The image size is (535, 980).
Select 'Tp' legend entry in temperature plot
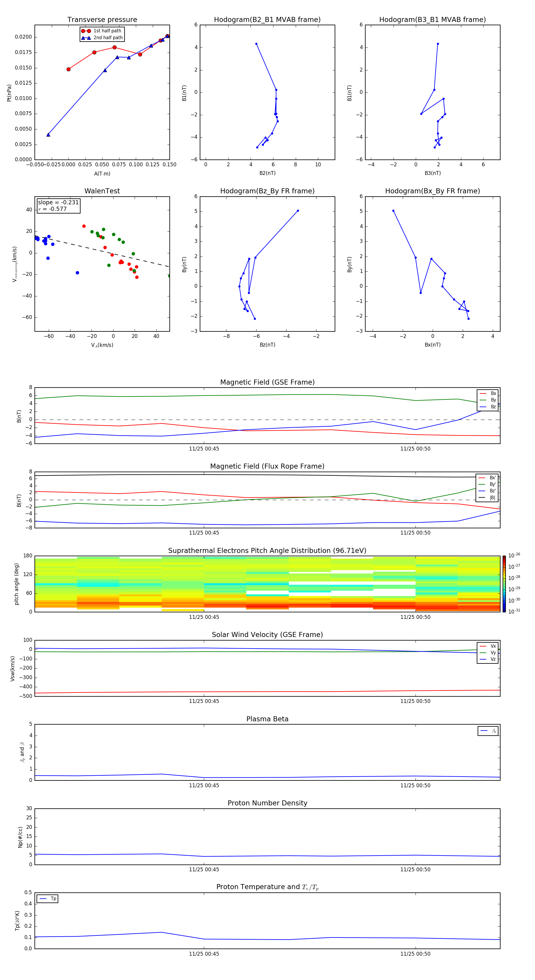48,899
